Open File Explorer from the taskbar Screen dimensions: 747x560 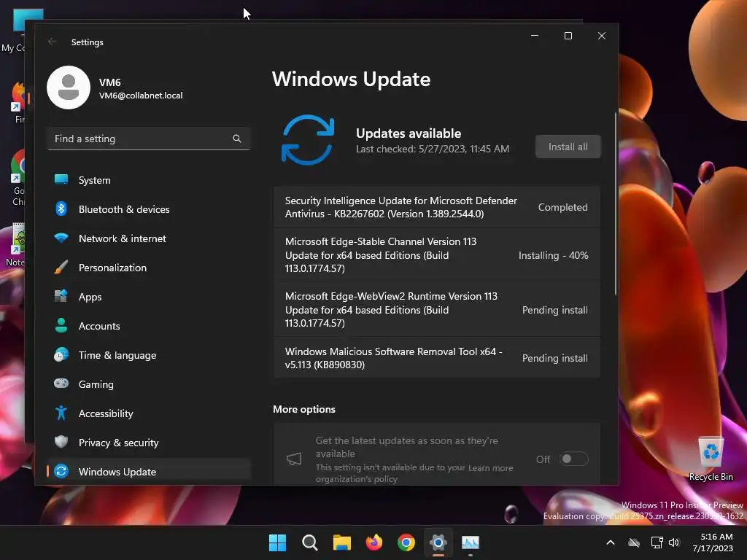click(341, 542)
